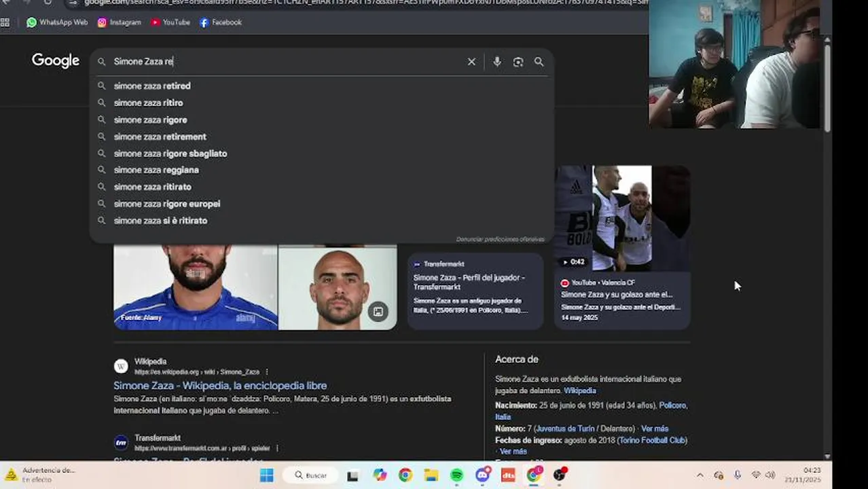
Task: Click the "Torino Football Club" link
Action: click(x=652, y=440)
